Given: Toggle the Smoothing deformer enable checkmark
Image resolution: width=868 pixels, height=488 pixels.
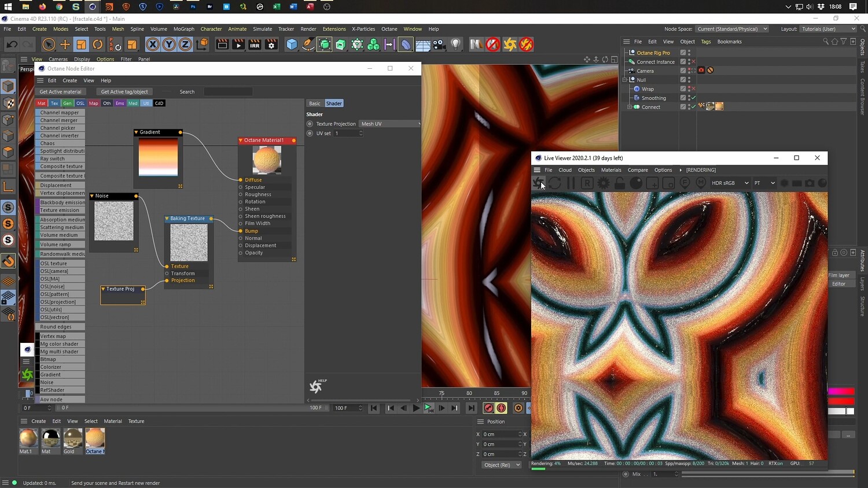Looking at the screenshot, I should tap(693, 98).
